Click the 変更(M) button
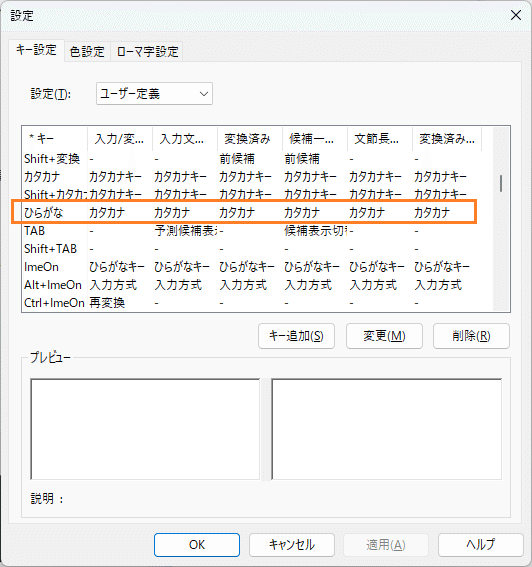 point(384,336)
